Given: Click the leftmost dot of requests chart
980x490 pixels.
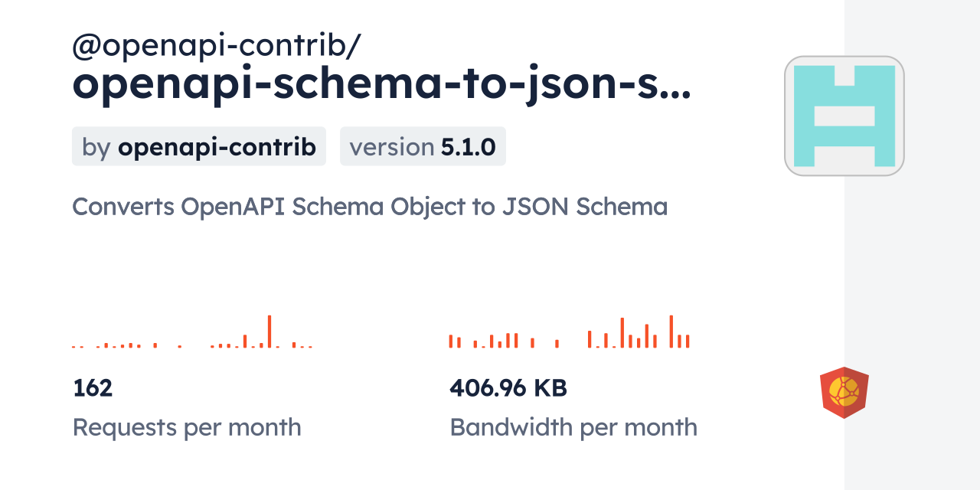Looking at the screenshot, I should tap(73, 347).
